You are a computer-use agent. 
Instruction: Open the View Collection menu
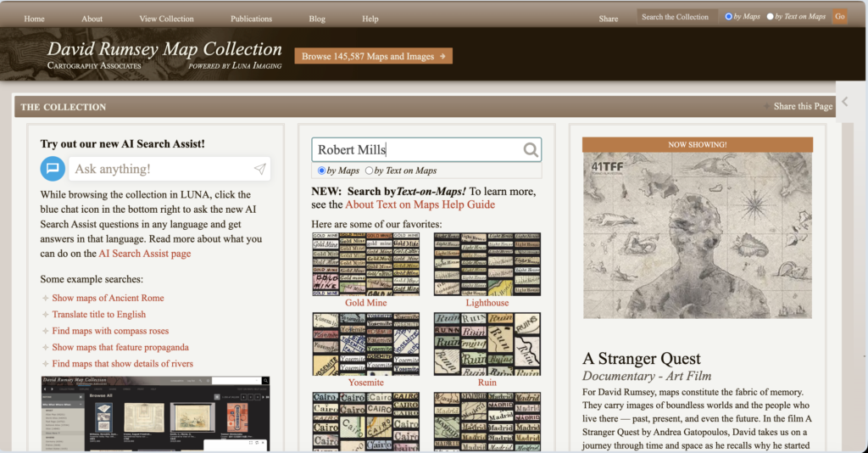(166, 19)
